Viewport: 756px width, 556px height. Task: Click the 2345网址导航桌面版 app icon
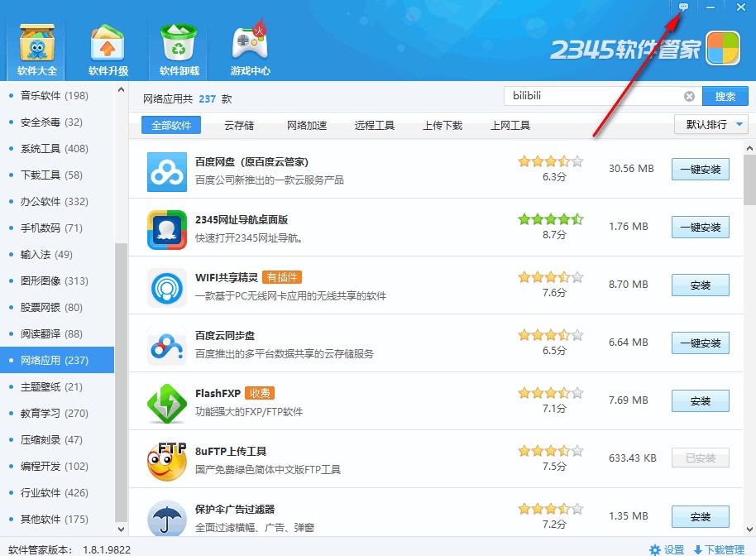167,230
